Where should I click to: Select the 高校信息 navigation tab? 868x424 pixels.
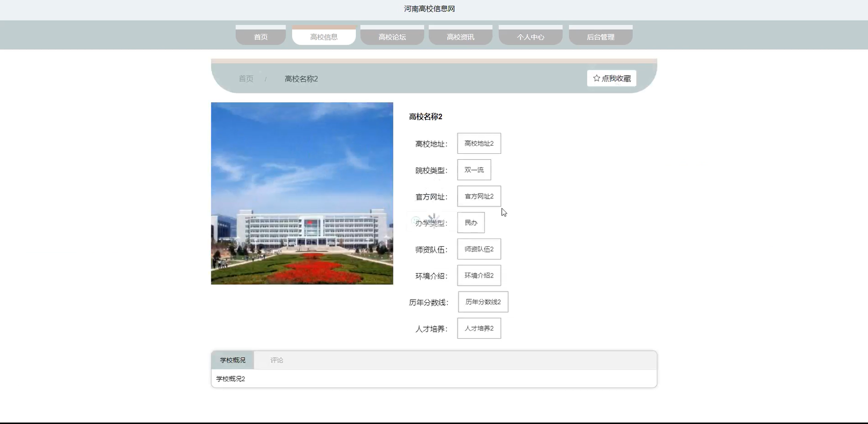click(324, 35)
